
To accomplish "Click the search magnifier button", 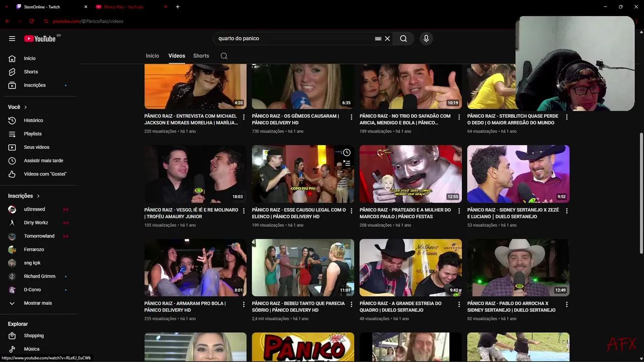I will (404, 39).
